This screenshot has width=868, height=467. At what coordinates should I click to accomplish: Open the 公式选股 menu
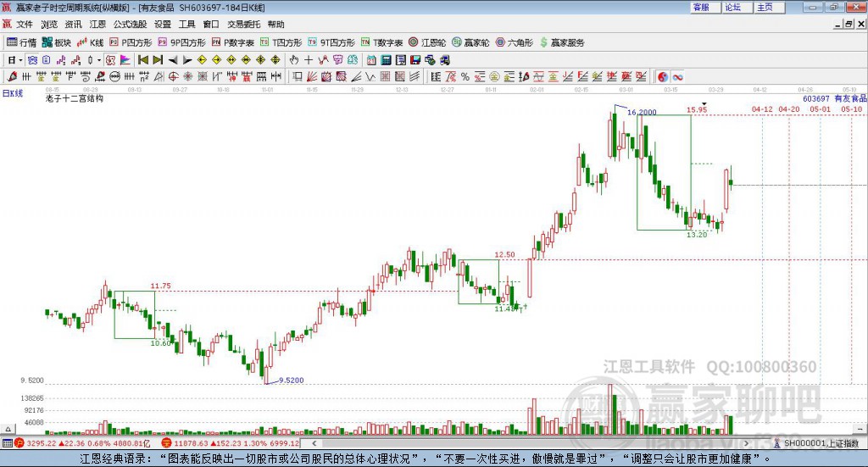(x=130, y=25)
